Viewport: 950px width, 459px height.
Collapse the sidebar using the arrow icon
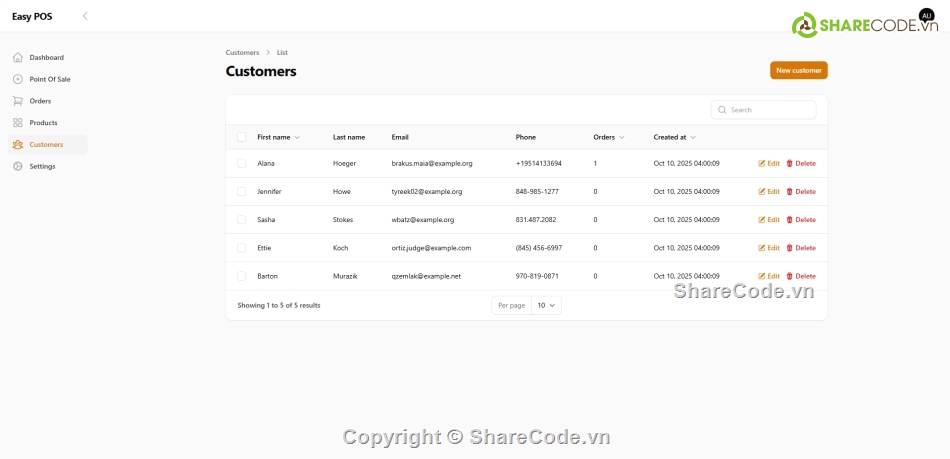pyautogui.click(x=85, y=16)
